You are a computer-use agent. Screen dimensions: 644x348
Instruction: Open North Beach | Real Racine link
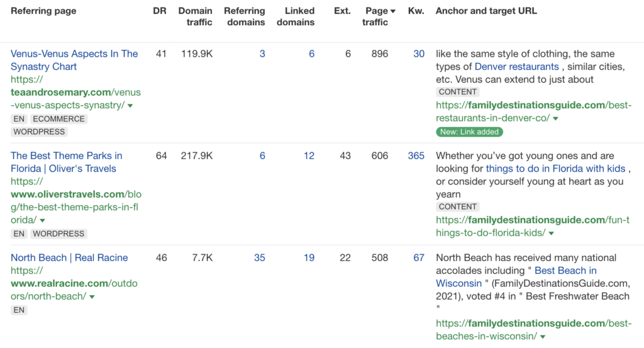click(69, 257)
